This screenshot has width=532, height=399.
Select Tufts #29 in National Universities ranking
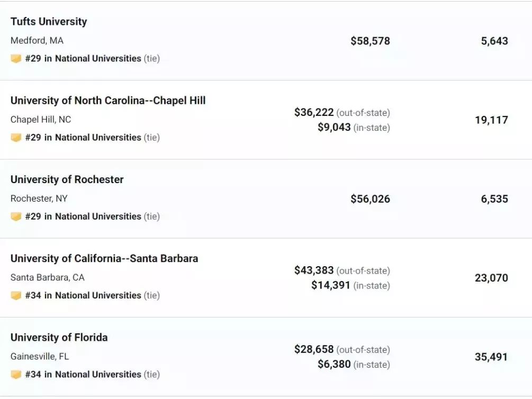pos(92,59)
